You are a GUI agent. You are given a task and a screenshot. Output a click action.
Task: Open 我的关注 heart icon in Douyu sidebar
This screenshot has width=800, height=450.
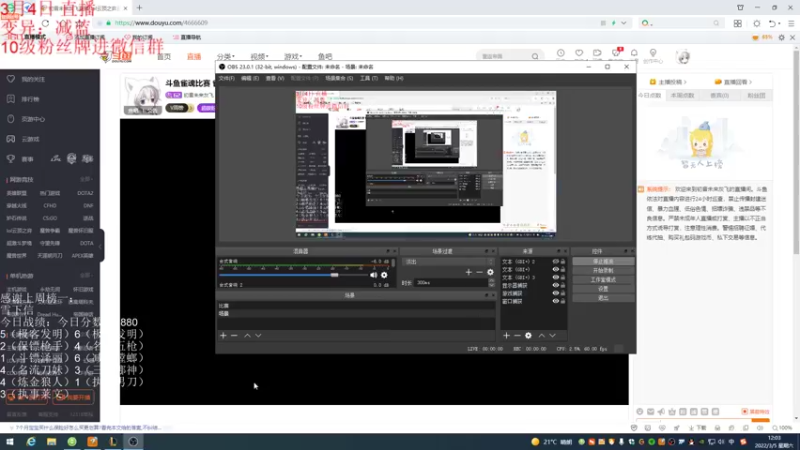11,79
